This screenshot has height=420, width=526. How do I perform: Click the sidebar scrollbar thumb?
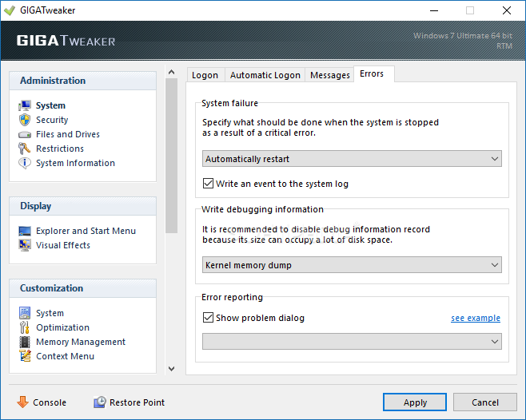pos(171,155)
